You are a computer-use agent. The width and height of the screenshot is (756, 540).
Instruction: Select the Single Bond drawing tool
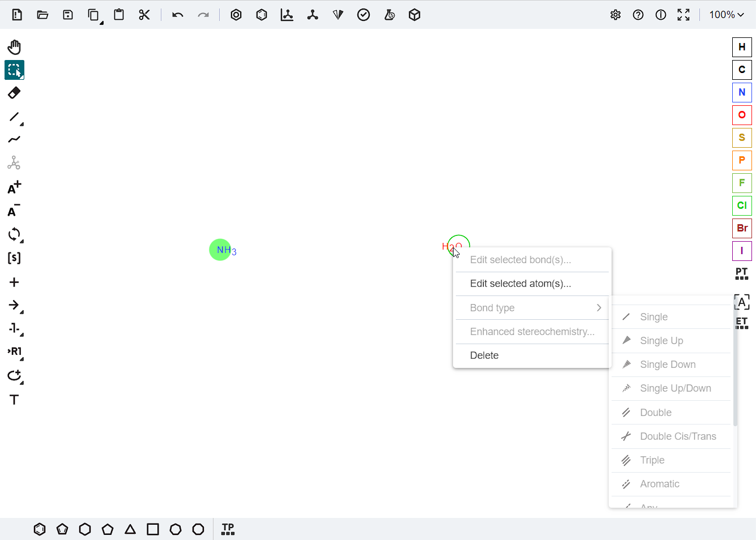coord(14,117)
